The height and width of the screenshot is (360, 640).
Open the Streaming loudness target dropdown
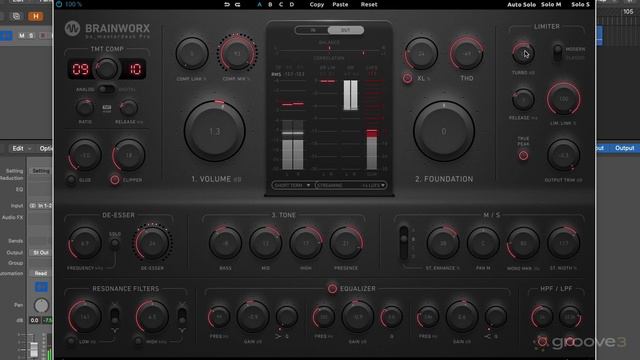[x=351, y=185]
